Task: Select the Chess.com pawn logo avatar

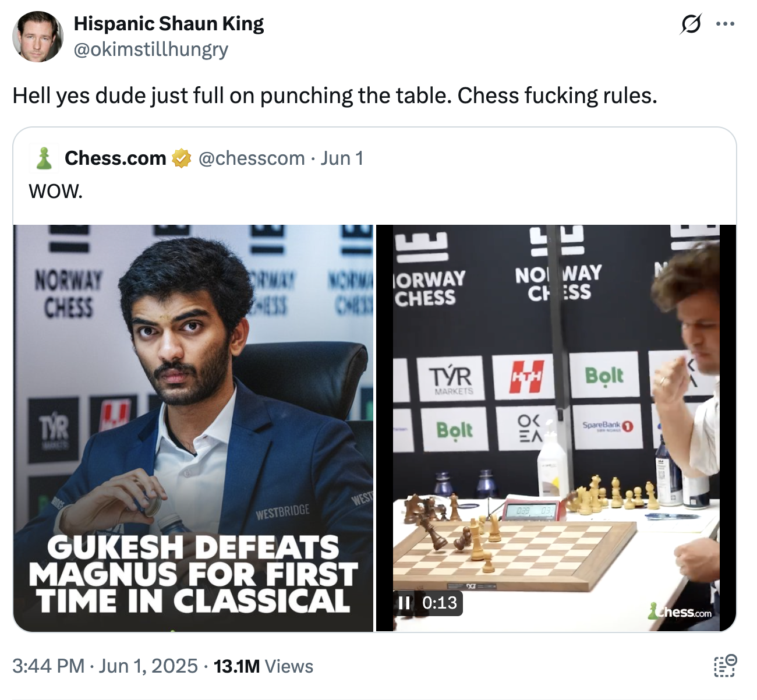Action: (43, 158)
